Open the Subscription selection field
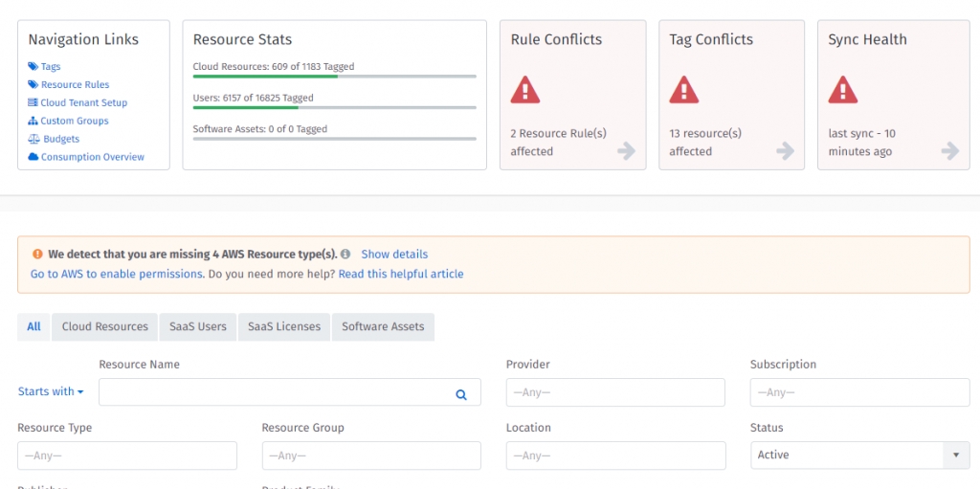Viewport: 980px width, 489px height. coord(859,392)
